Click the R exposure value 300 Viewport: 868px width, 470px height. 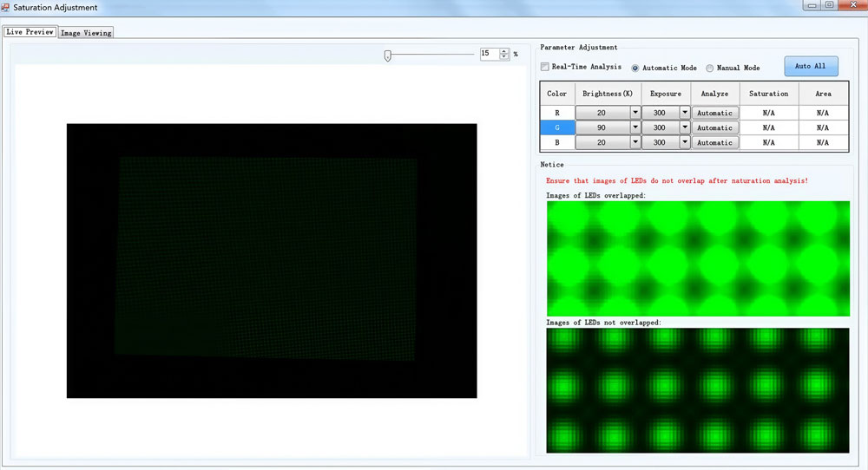pyautogui.click(x=660, y=113)
